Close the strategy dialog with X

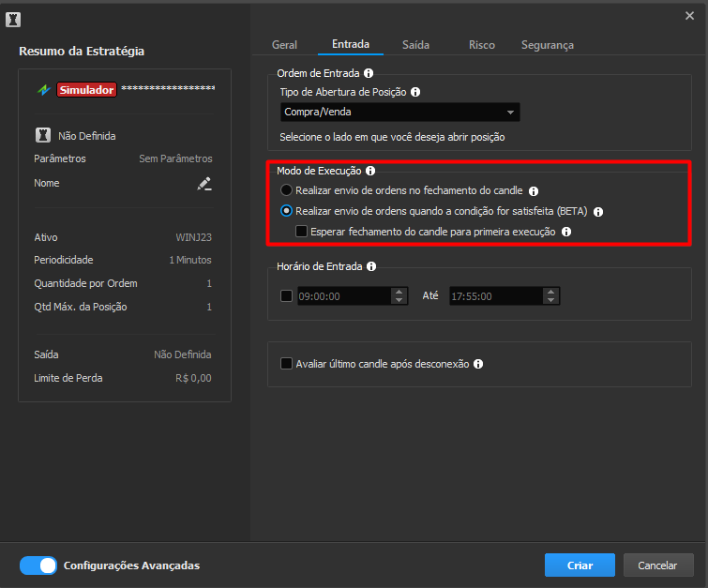tap(689, 16)
